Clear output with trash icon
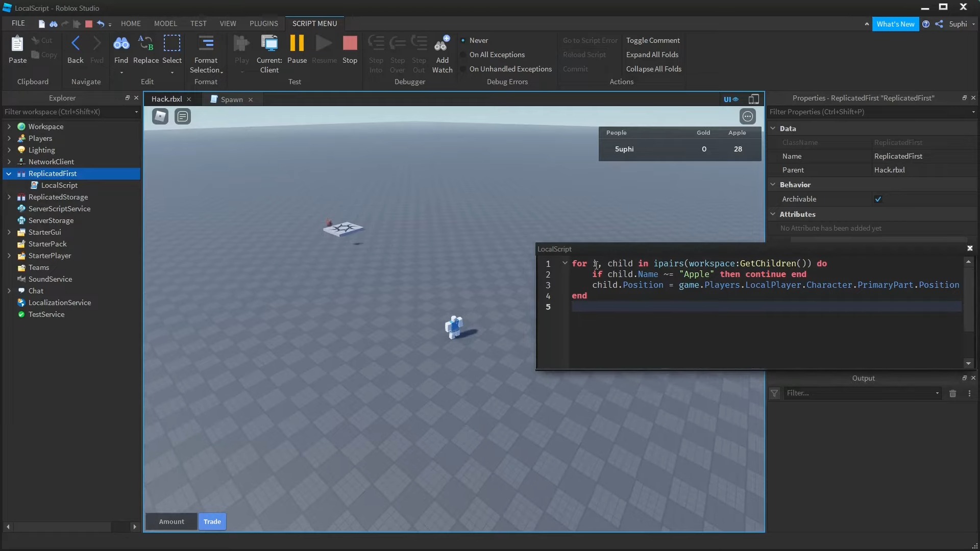 click(952, 393)
